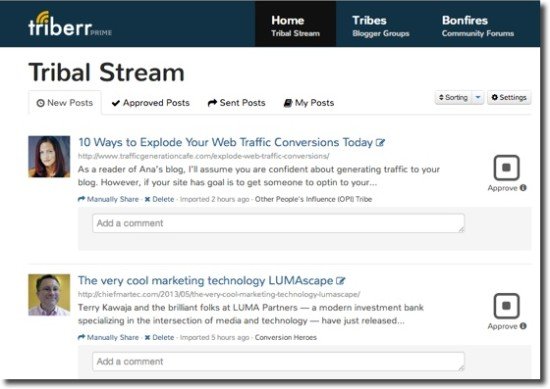Click the red-haired author's avatar
This screenshot has height=389, width=550.
click(x=49, y=156)
